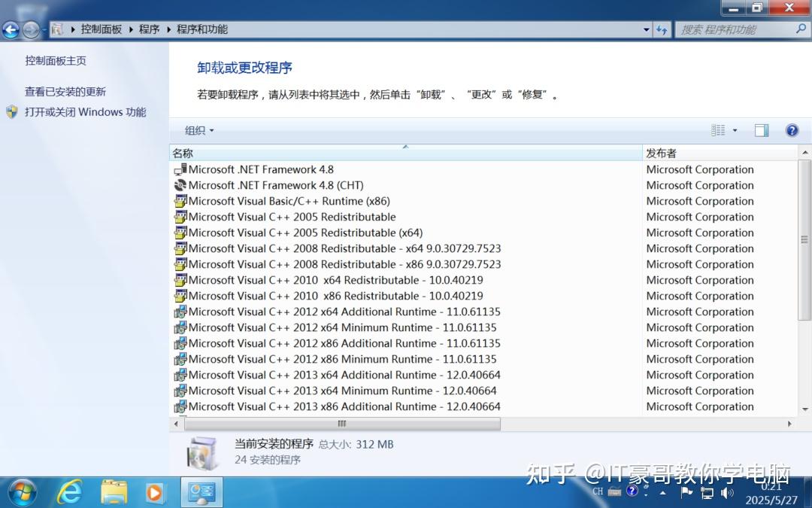
Task: Open the 组织 dropdown menu
Action: (198, 129)
